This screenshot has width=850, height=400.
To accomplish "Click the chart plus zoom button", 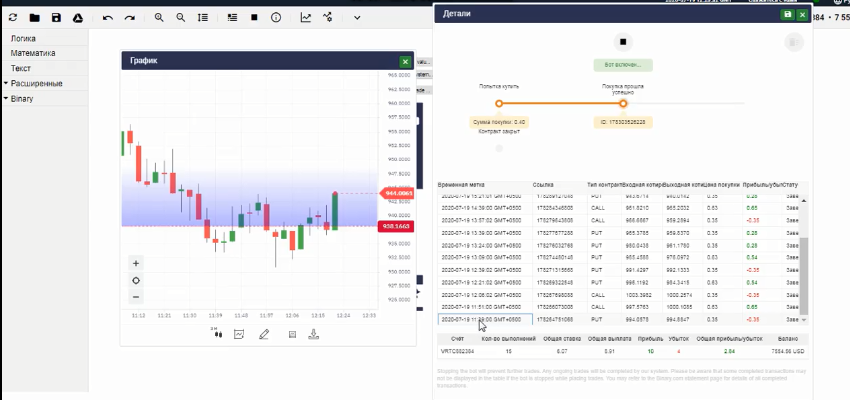I will (136, 263).
